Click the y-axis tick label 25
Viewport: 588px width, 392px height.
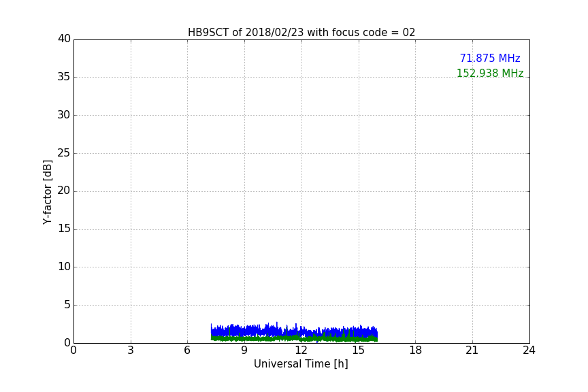[x=64, y=153]
